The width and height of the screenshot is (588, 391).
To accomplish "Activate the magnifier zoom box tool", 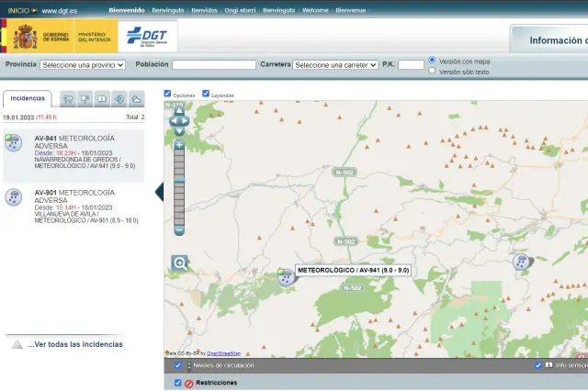I will 179,263.
